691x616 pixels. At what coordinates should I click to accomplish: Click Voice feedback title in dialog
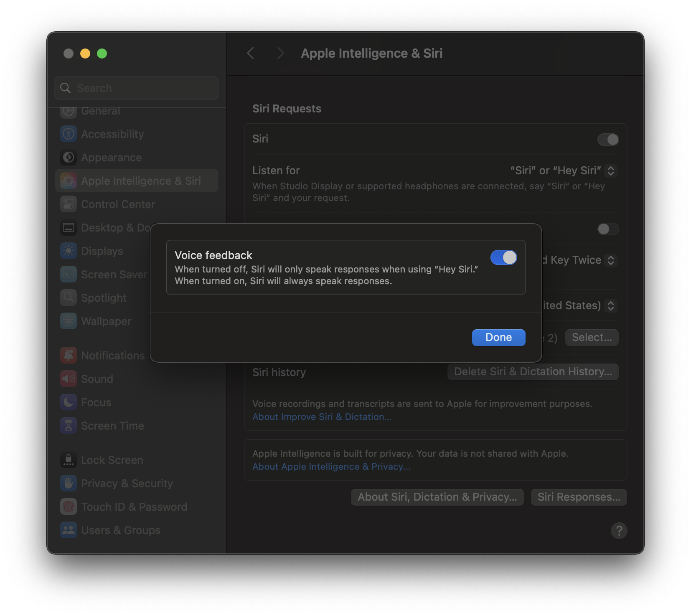click(213, 255)
